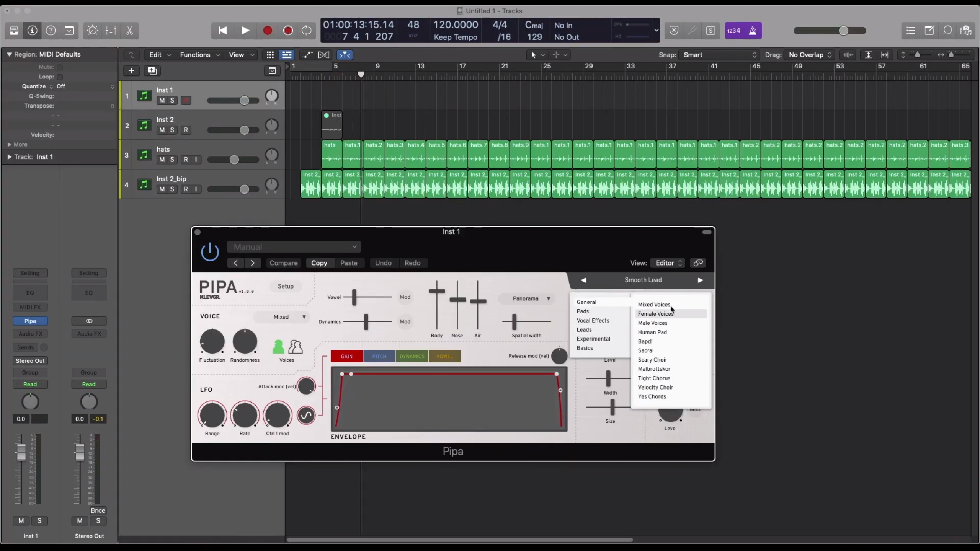Viewport: 980px width, 551px height.
Task: Mute the Inst 1 channel strip
Action: coord(21,521)
